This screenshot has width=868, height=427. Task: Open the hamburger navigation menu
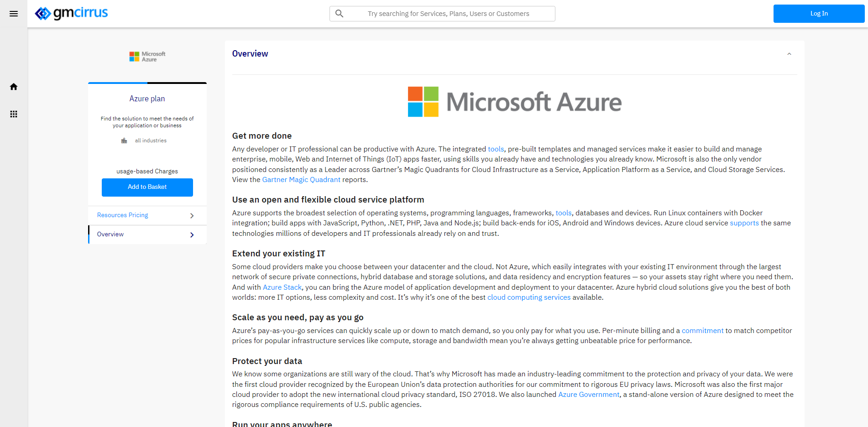coord(14,14)
